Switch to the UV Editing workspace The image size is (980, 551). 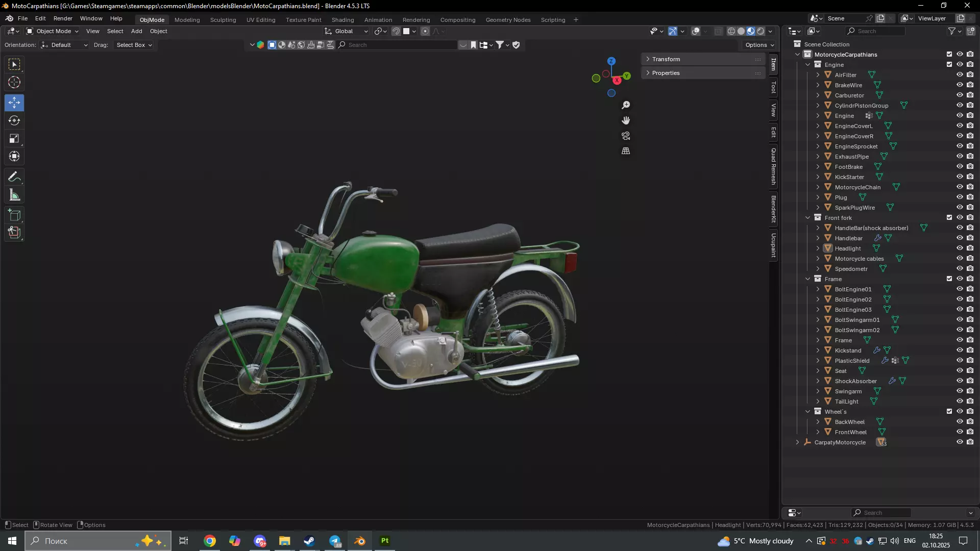click(x=261, y=20)
